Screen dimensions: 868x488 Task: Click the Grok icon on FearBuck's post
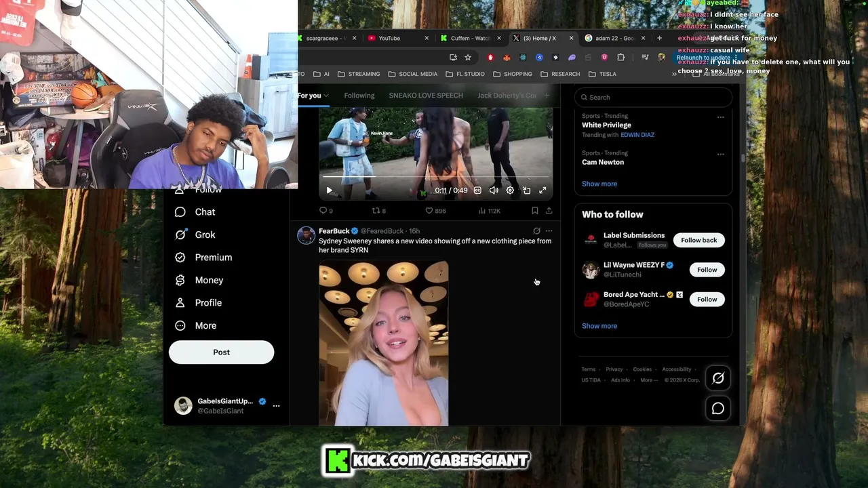(x=536, y=231)
